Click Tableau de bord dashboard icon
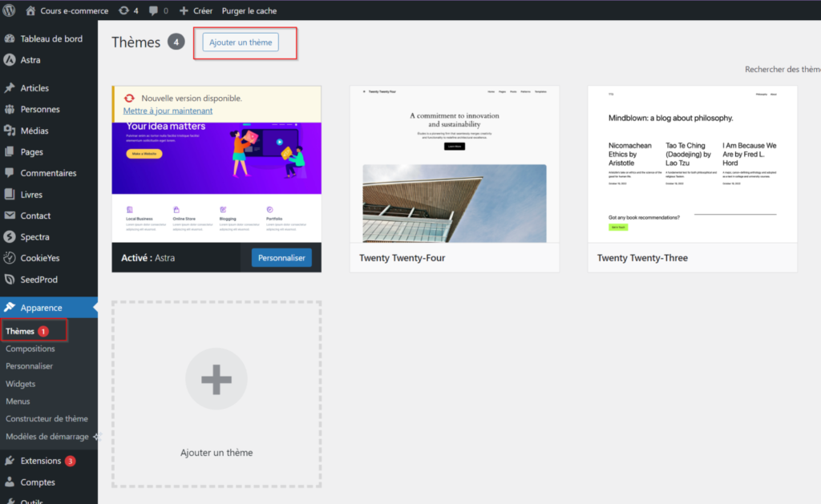The image size is (821, 504). (x=10, y=38)
